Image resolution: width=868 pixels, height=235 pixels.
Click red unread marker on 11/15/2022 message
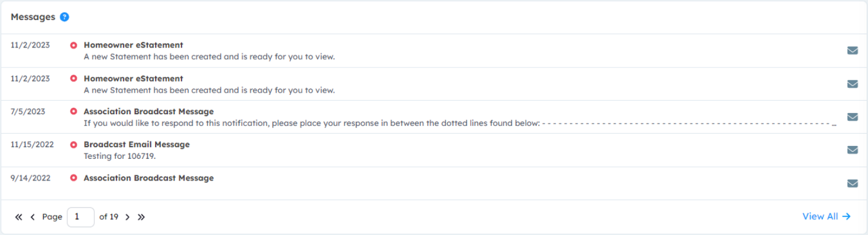(74, 145)
